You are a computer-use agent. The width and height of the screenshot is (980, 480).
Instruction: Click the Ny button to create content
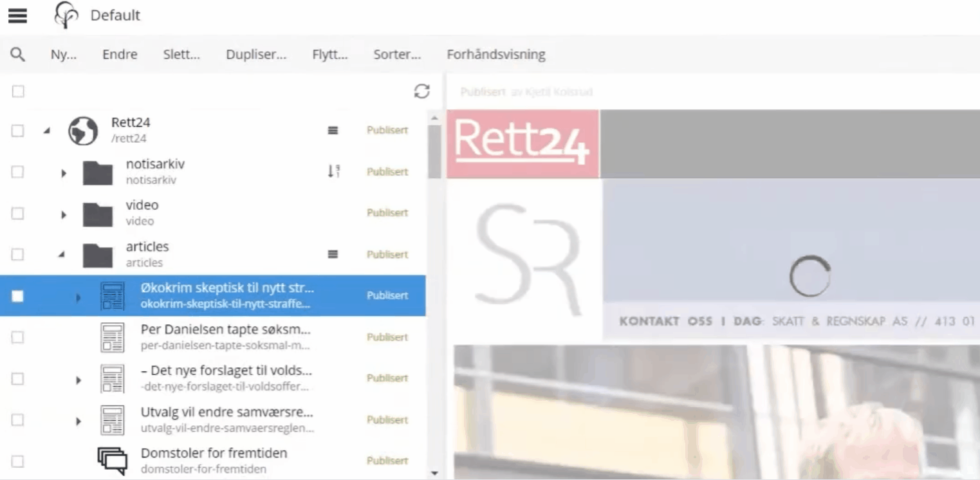(62, 54)
